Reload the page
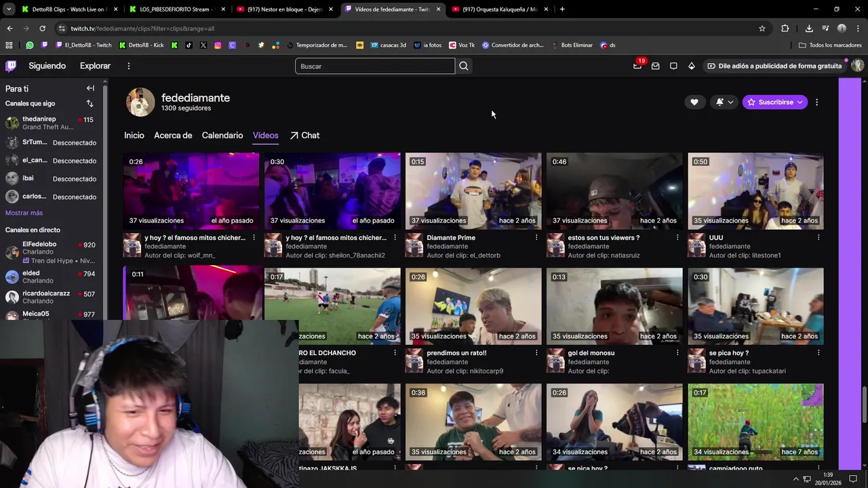This screenshot has width=868, height=488. pos(42,28)
